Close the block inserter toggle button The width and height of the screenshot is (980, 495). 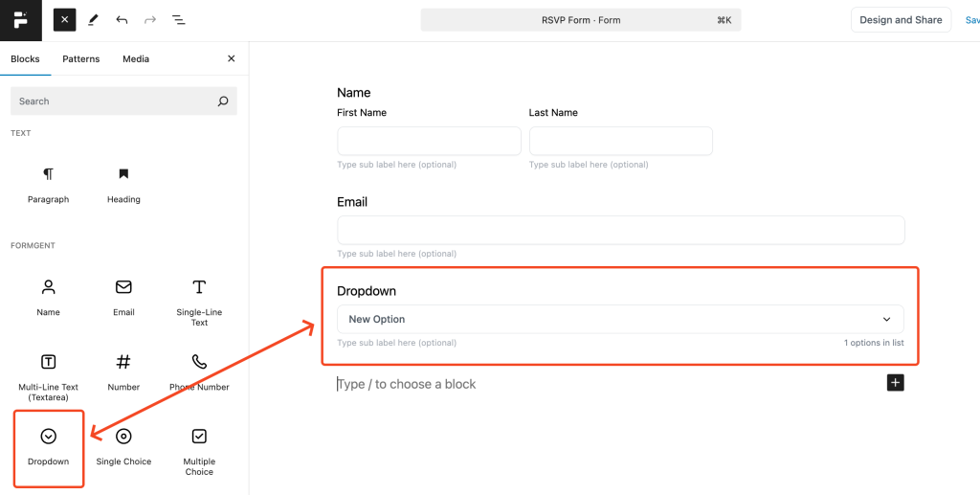click(x=64, y=20)
